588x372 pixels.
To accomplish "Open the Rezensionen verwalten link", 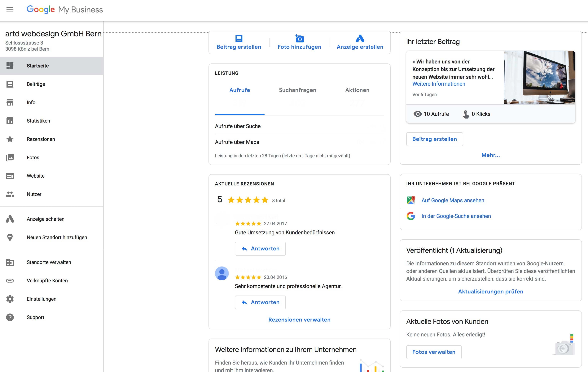I will [x=299, y=319].
